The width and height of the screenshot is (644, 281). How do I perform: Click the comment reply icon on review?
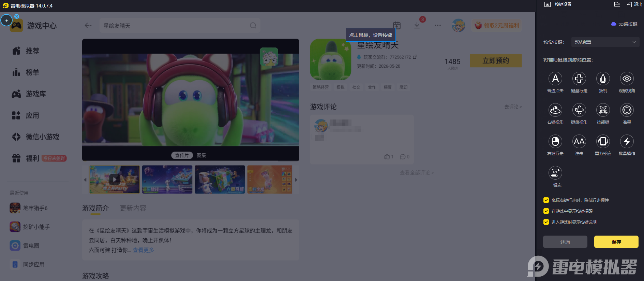(403, 157)
